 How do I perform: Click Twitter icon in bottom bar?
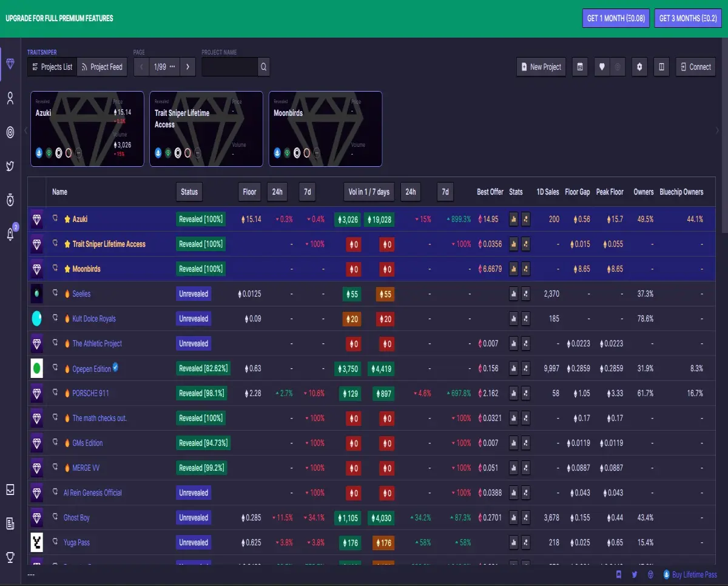(635, 574)
